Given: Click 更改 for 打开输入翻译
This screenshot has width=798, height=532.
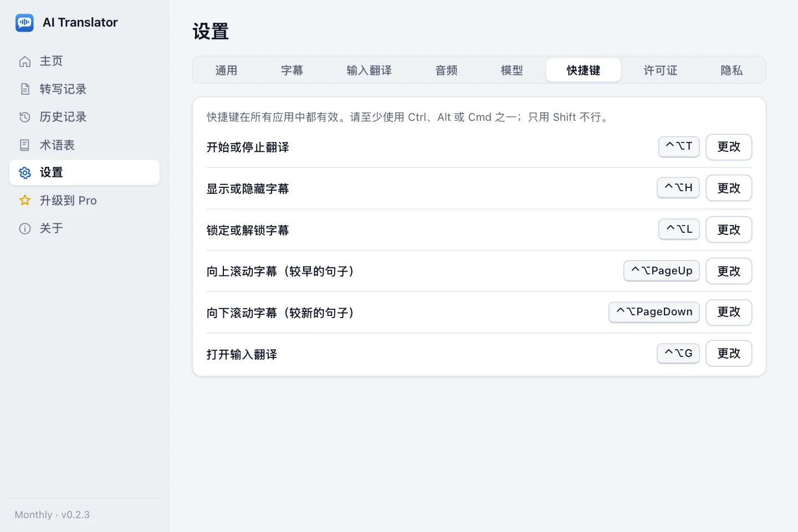Looking at the screenshot, I should pyautogui.click(x=729, y=354).
